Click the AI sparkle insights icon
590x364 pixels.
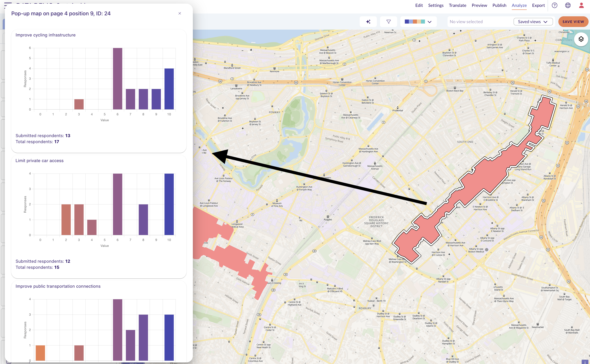point(368,22)
